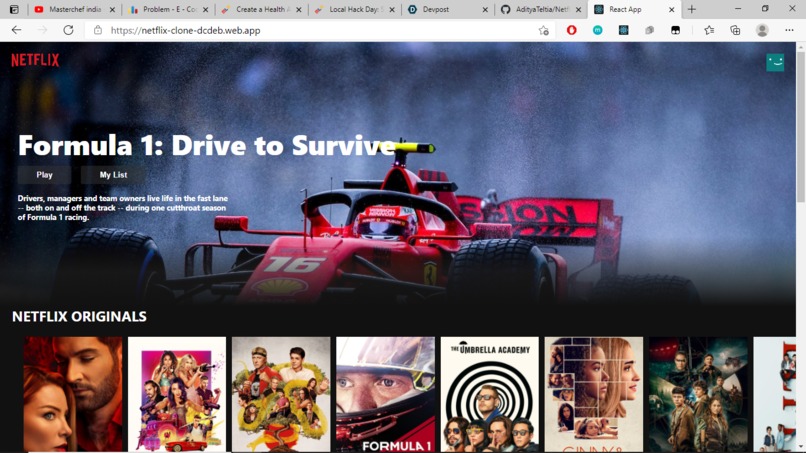
Task: Open the Favorites list icon
Action: 709,30
